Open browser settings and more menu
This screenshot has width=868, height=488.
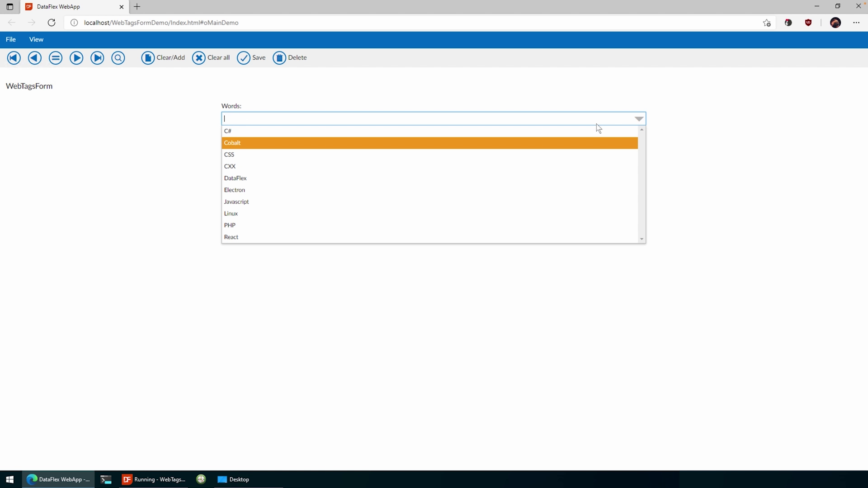(856, 23)
